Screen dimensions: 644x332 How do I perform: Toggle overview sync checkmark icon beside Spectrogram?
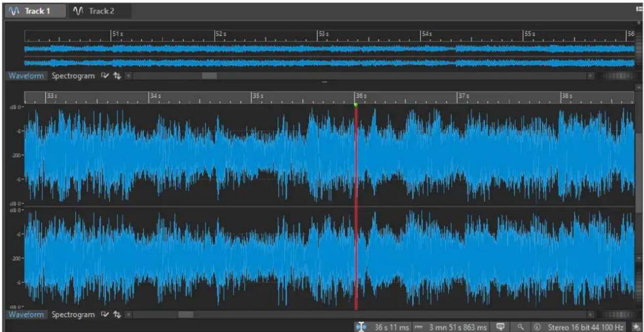(105, 76)
